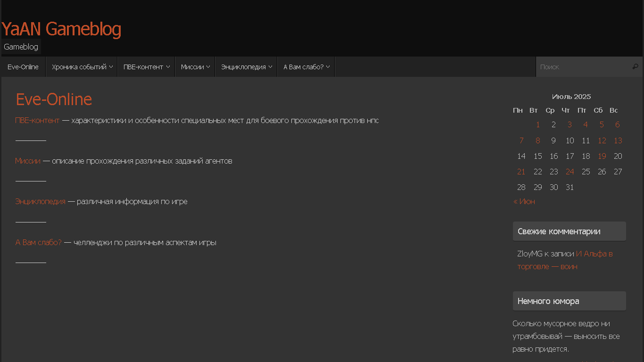Expand the Миссии dropdown chevron
644x362 pixels.
[x=208, y=67]
